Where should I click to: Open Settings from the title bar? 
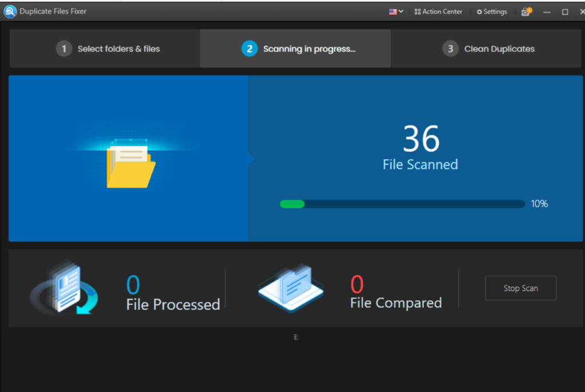[x=492, y=11]
